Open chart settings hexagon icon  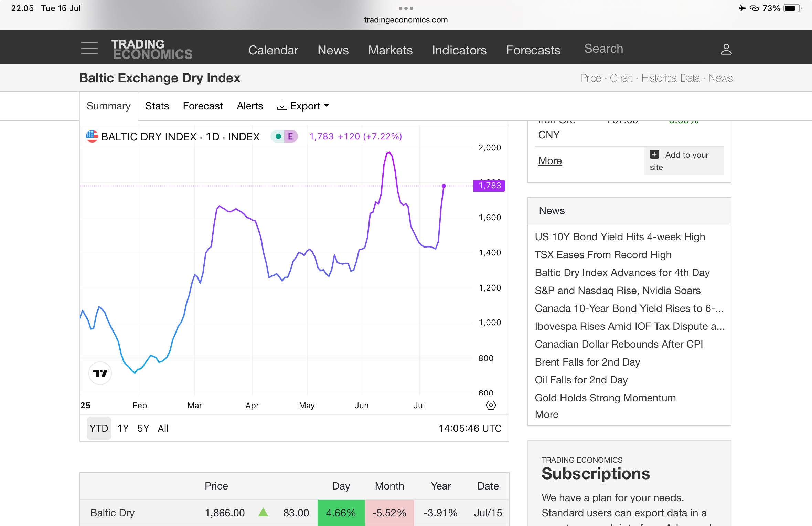tap(491, 405)
